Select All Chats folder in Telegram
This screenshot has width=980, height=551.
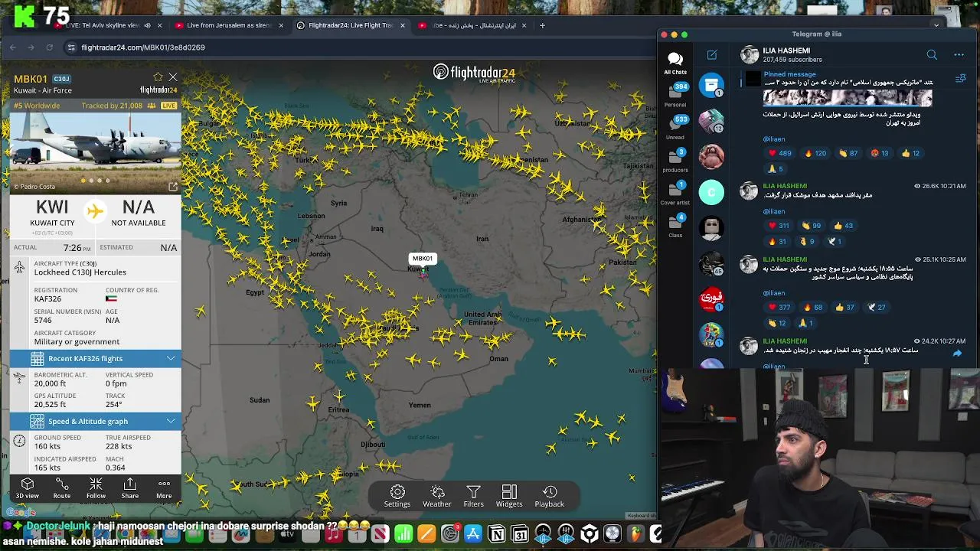(x=675, y=63)
